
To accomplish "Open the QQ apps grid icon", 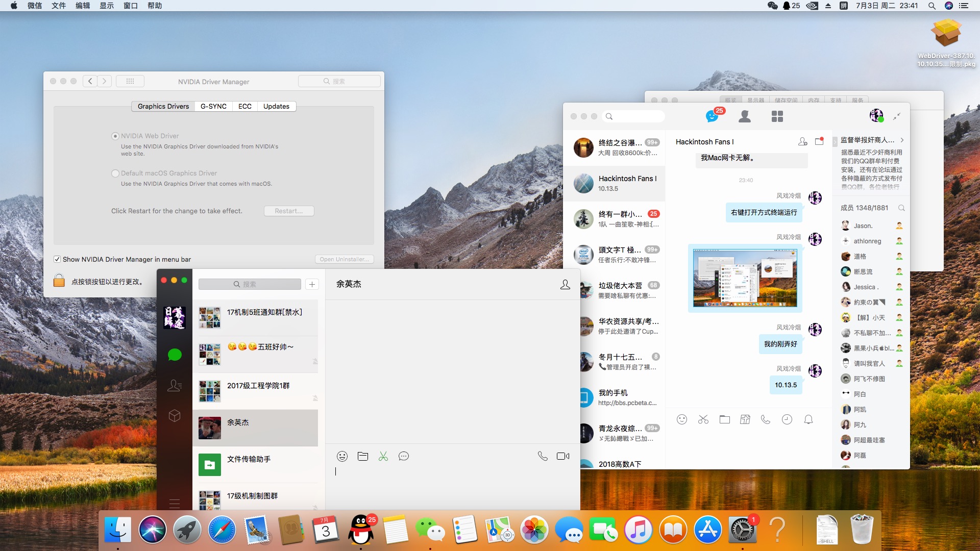I will point(777,116).
